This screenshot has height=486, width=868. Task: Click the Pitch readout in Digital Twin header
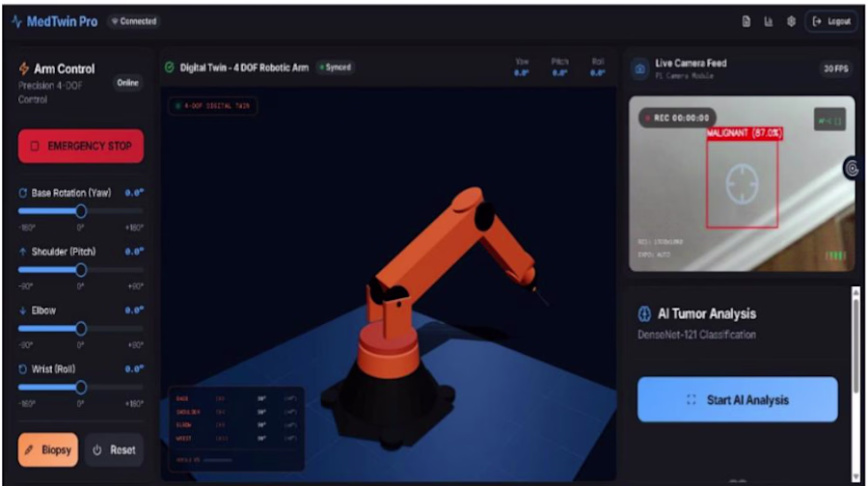click(559, 67)
